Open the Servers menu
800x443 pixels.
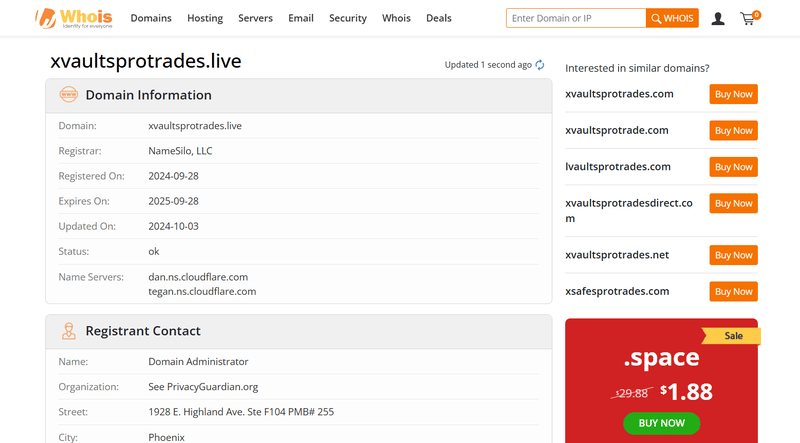tap(256, 18)
